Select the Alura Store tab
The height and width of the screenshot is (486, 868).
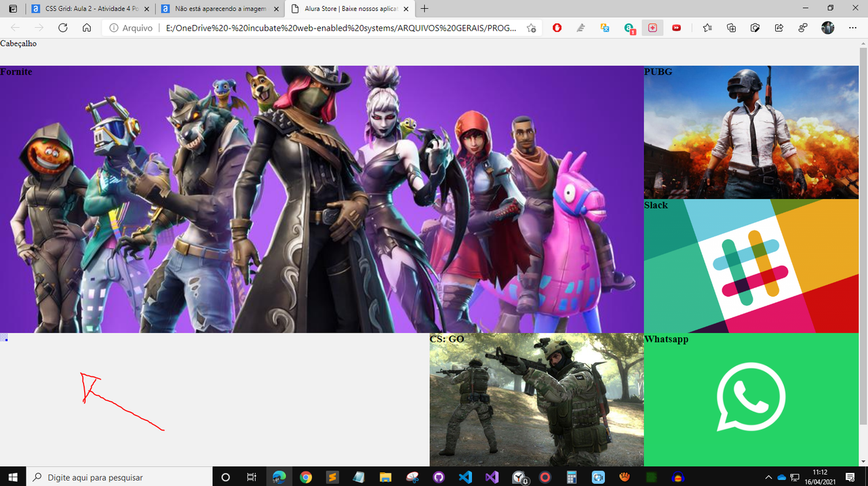(349, 9)
